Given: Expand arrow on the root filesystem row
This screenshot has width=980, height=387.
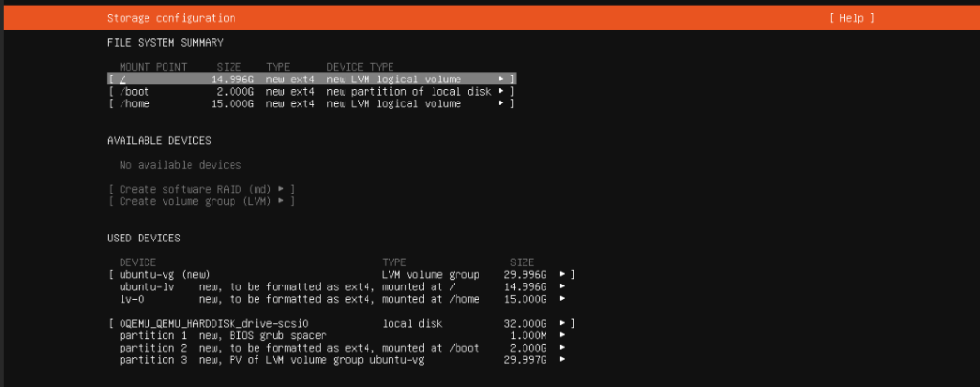Looking at the screenshot, I should pyautogui.click(x=501, y=79).
